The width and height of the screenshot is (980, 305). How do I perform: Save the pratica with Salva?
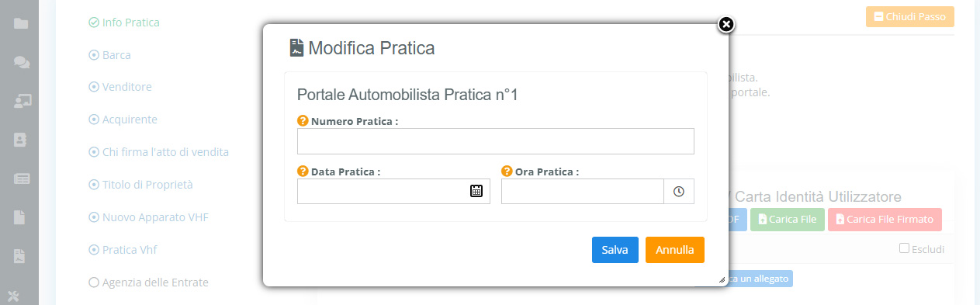point(615,250)
